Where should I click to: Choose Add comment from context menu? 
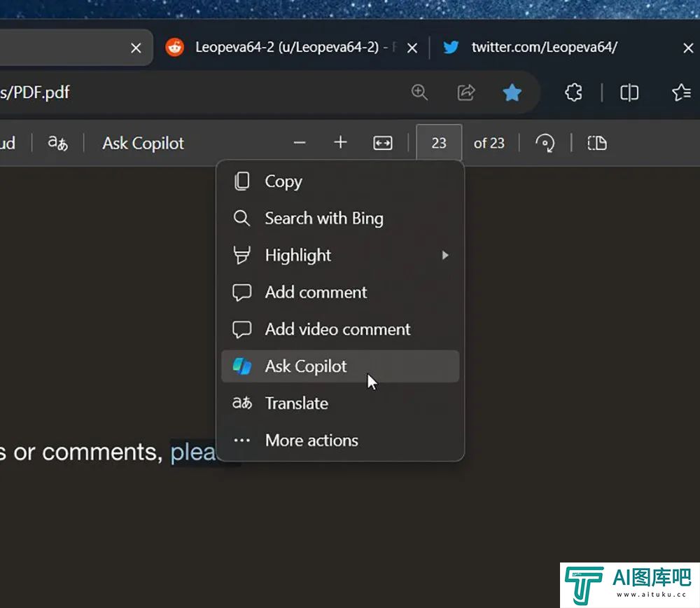(x=340, y=293)
